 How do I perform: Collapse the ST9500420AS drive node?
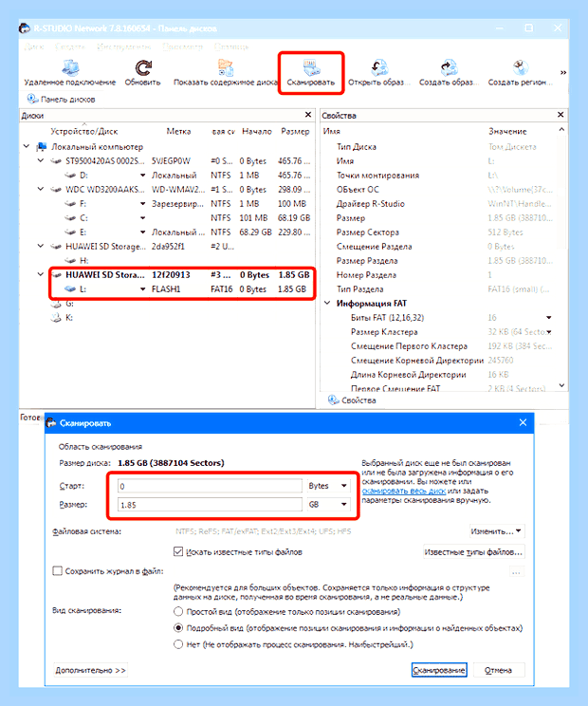[x=41, y=160]
